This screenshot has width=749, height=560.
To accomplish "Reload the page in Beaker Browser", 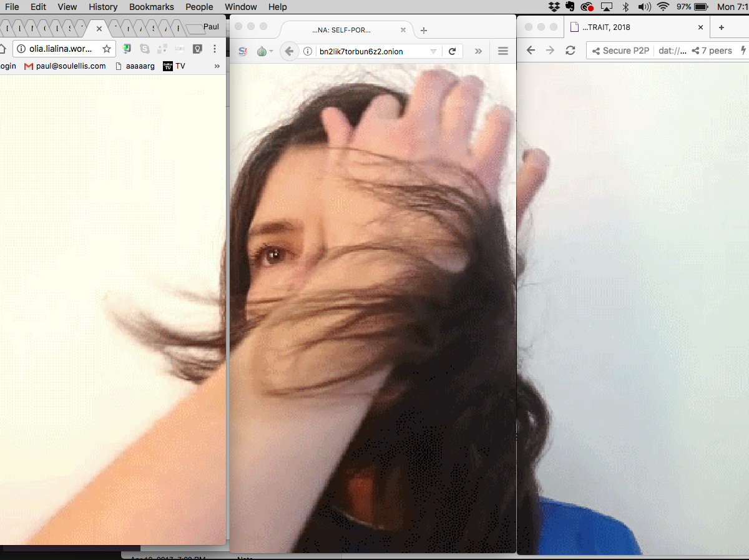I will (570, 50).
